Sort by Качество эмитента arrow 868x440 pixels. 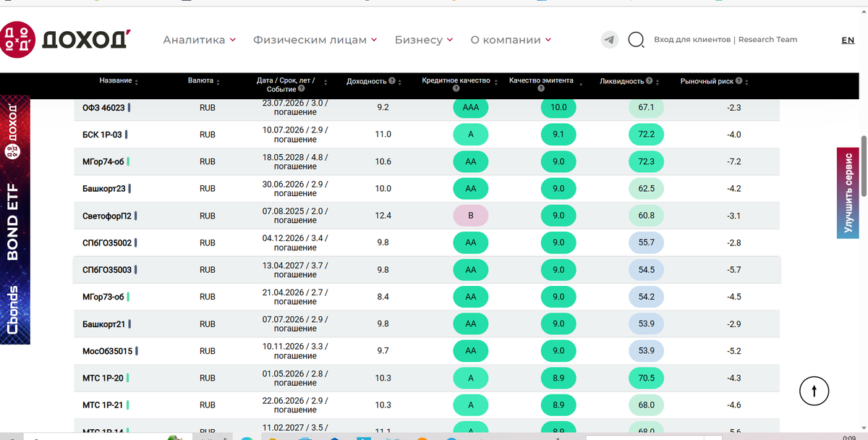[x=580, y=84]
